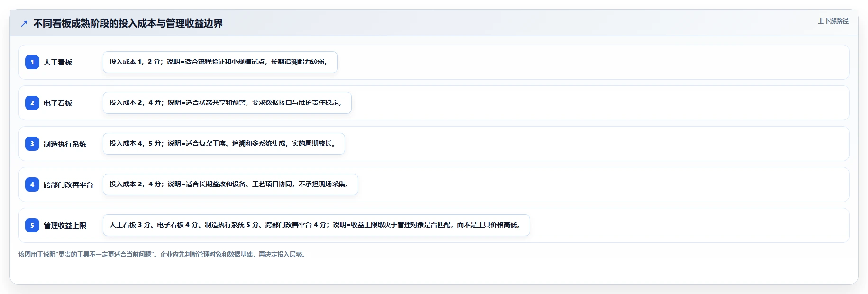Click the step 2 number badge
The height and width of the screenshot is (294, 868).
(x=32, y=103)
